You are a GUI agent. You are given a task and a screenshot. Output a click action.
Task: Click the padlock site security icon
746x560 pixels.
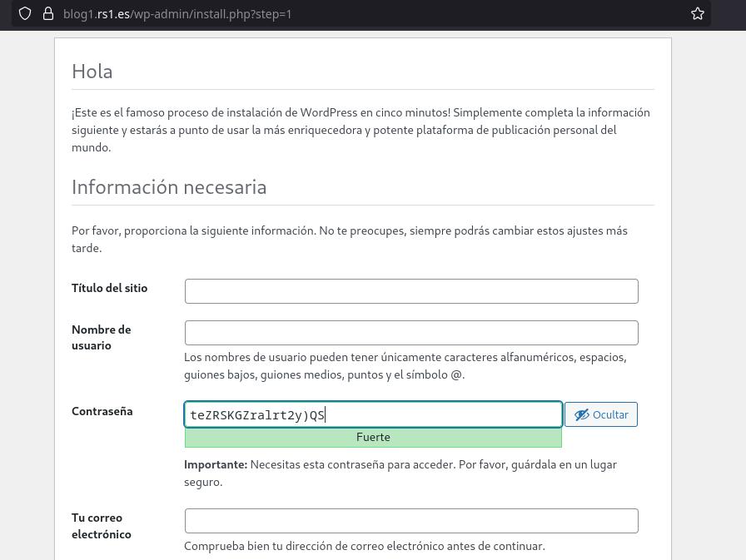[48, 14]
